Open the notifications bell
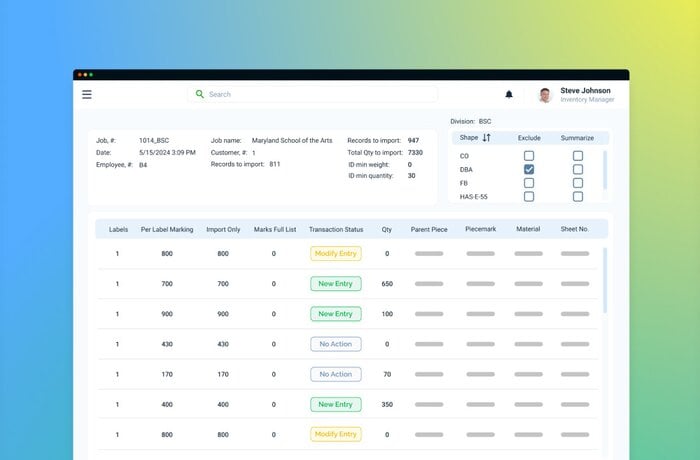Image resolution: width=700 pixels, height=460 pixels. (509, 94)
